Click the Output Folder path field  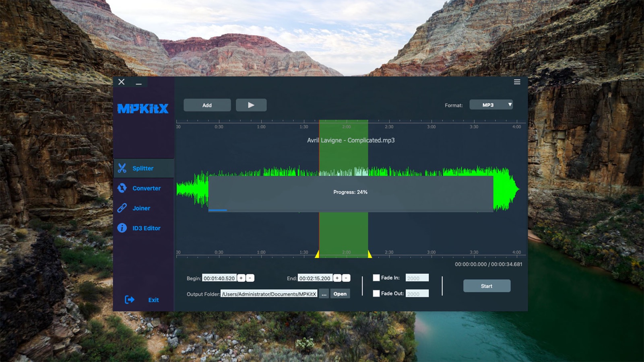[269, 294]
